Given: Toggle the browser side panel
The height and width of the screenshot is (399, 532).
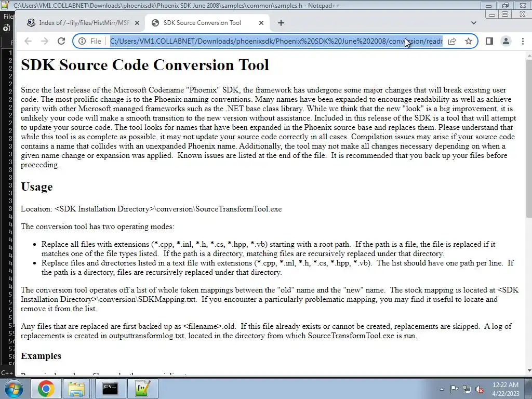Looking at the screenshot, I should point(489,41).
